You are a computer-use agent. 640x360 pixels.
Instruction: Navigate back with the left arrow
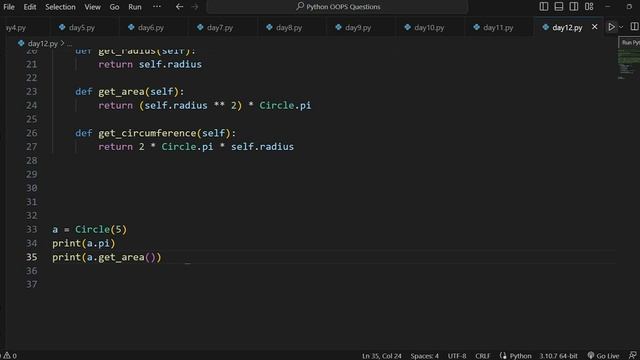[x=179, y=7]
